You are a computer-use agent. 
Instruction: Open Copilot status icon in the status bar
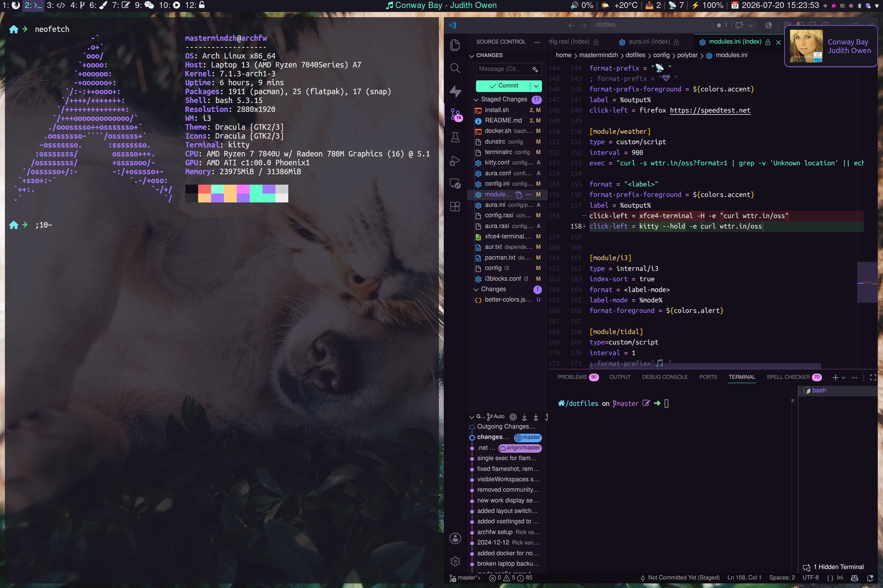(854, 578)
